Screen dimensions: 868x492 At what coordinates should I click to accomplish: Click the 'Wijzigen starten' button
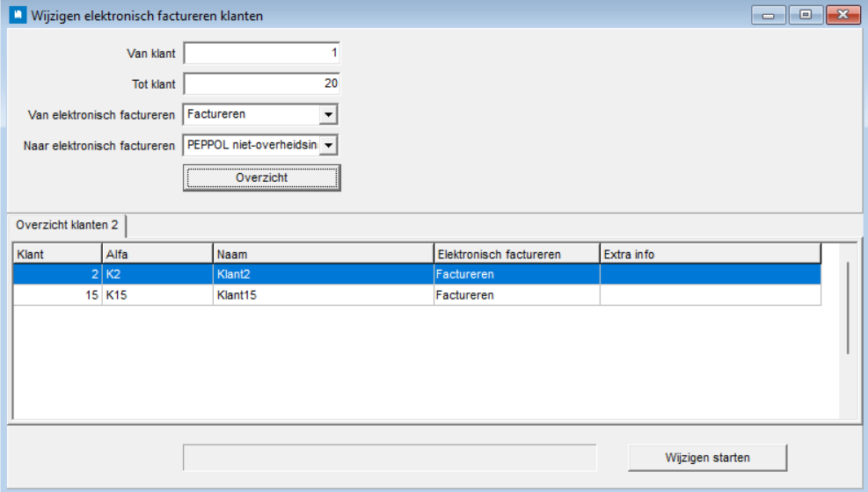[707, 458]
